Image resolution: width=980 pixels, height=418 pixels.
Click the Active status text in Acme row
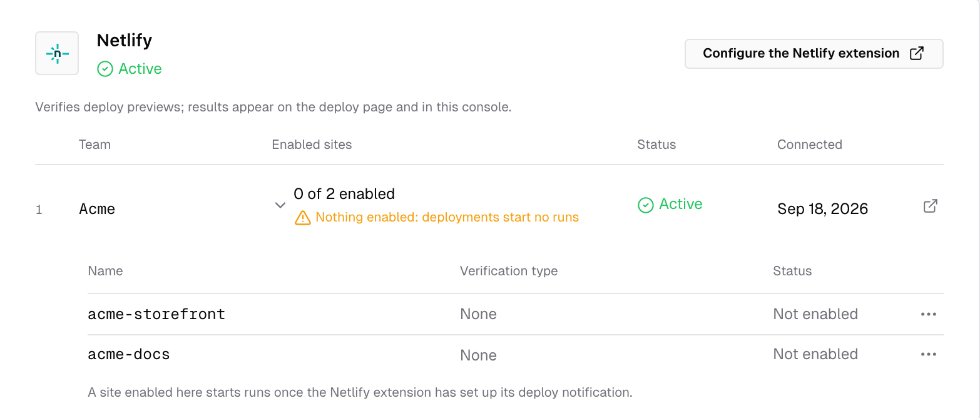(x=680, y=205)
